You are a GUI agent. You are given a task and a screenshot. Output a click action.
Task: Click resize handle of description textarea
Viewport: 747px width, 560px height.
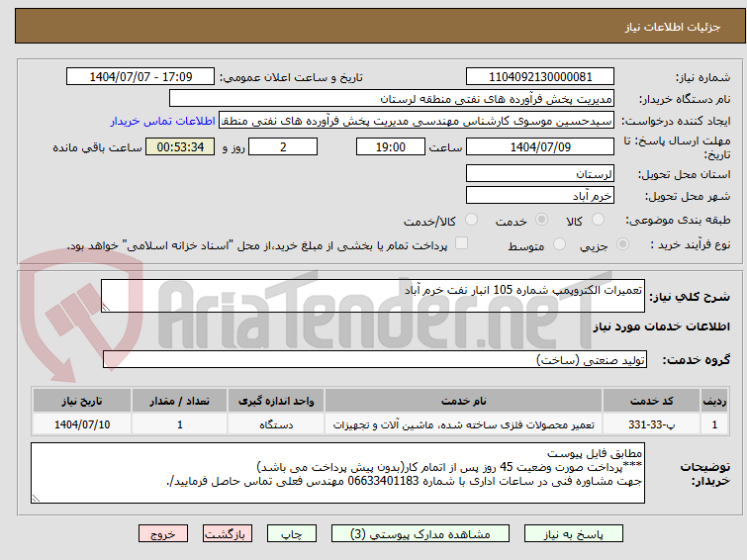106,308
